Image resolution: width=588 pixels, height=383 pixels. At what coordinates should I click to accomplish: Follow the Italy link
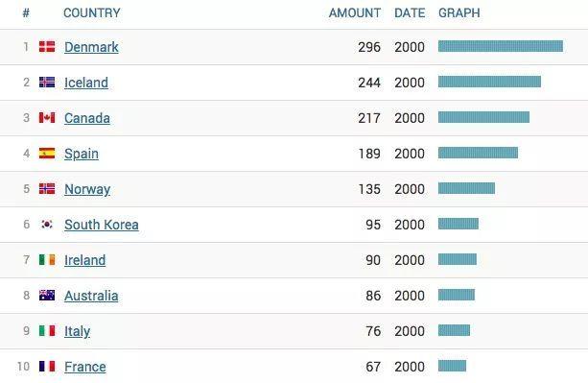coord(77,331)
